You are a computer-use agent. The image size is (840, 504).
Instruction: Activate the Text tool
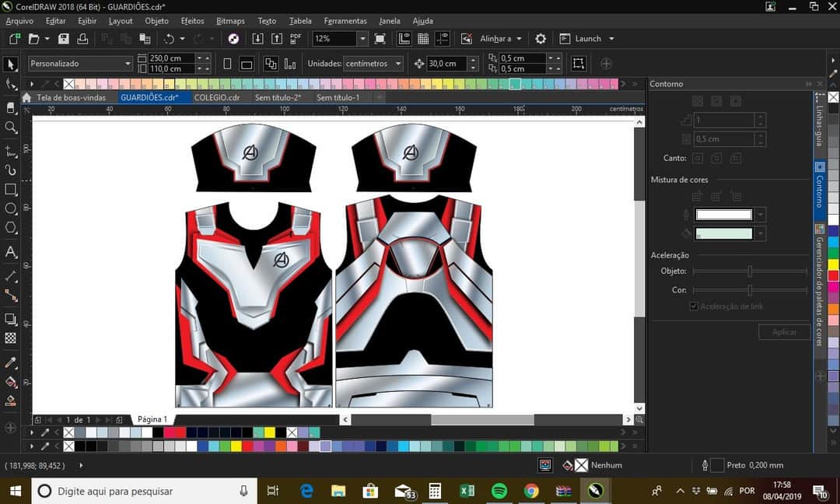tap(11, 252)
